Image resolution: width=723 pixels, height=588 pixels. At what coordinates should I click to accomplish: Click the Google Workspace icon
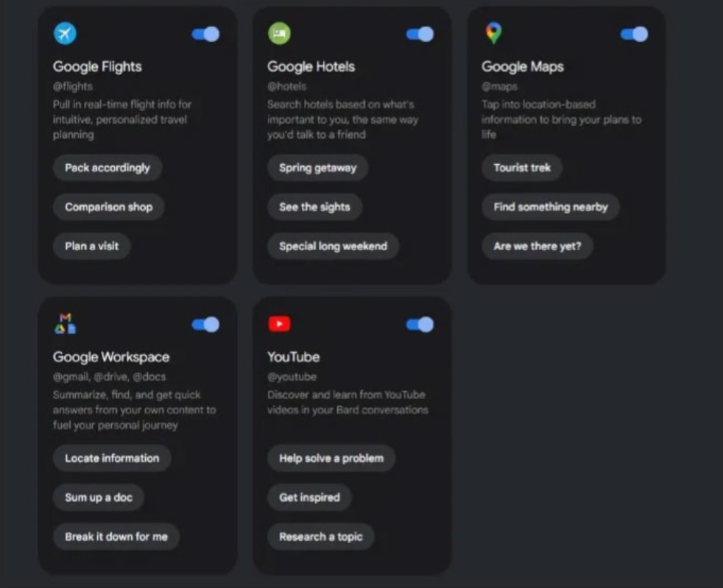click(x=65, y=324)
